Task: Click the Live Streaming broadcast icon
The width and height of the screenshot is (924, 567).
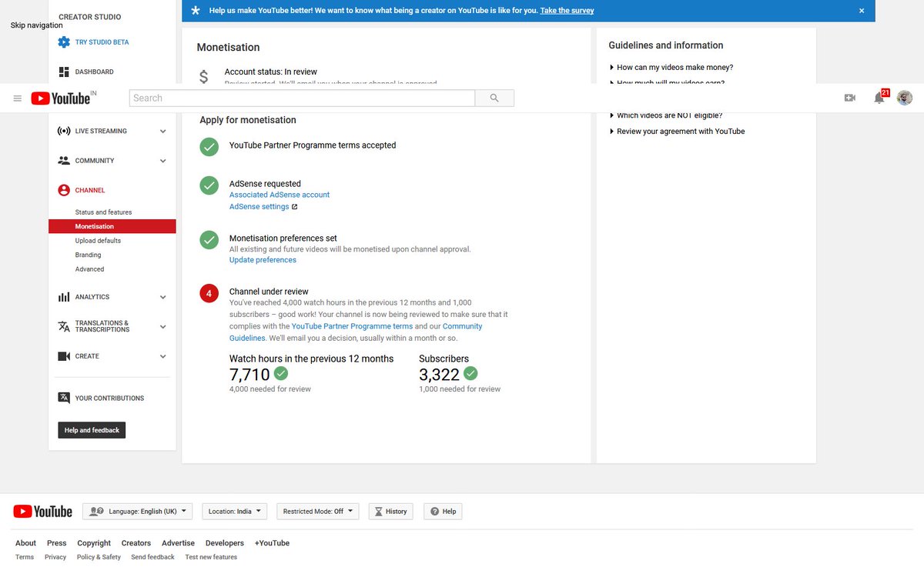Action: tap(64, 131)
